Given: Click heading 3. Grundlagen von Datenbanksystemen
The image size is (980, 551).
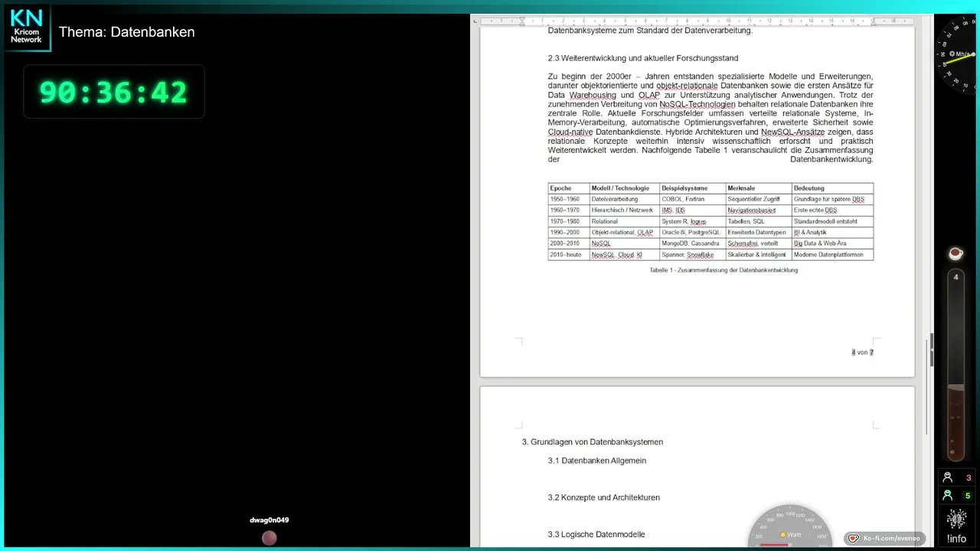Looking at the screenshot, I should 593,442.
